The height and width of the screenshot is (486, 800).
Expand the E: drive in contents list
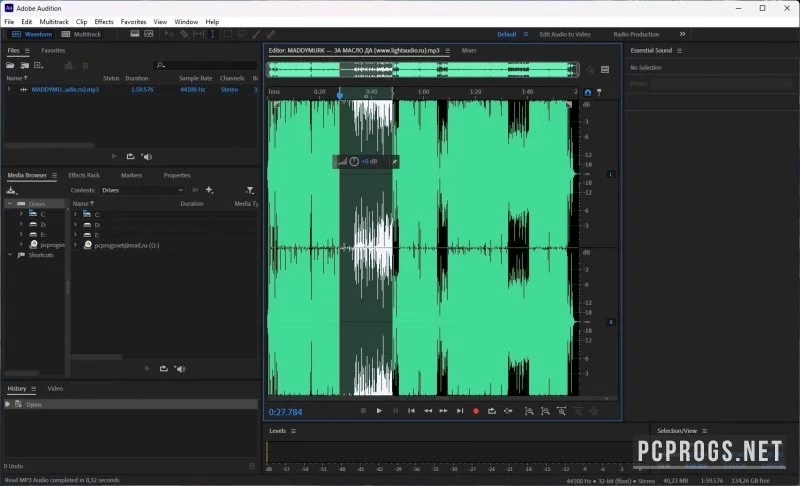[75, 235]
